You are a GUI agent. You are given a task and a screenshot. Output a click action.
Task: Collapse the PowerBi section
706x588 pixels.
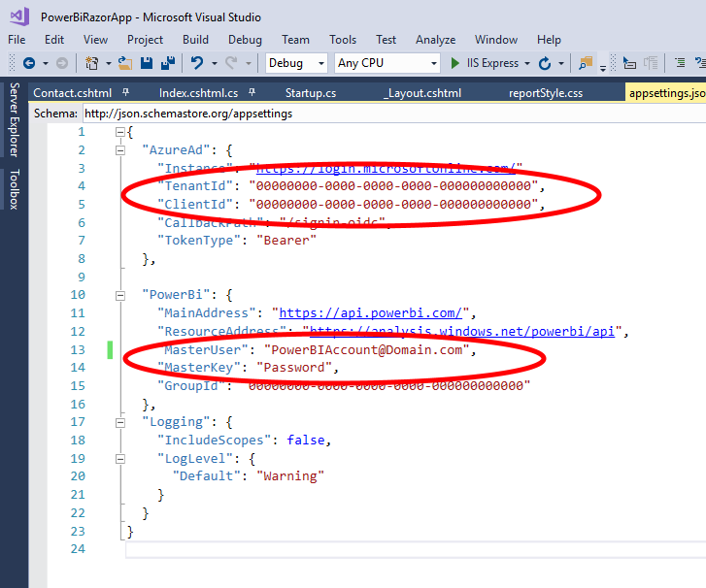pyautogui.click(x=119, y=296)
